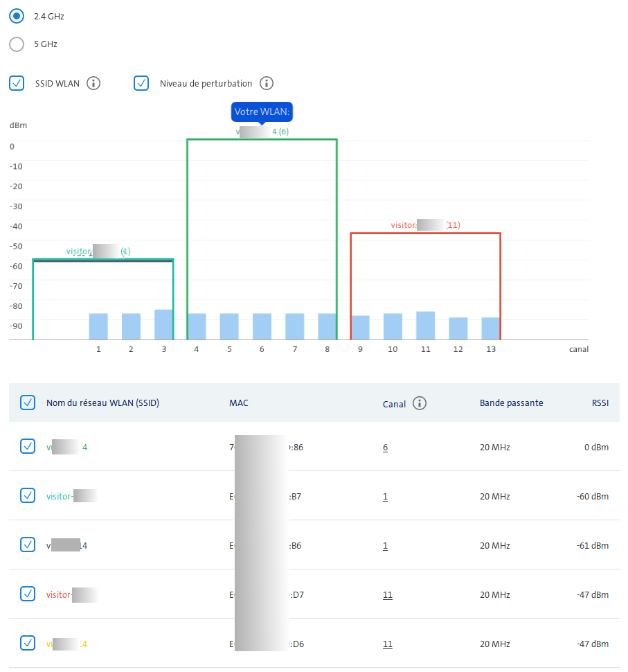Image resolution: width=628 pixels, height=672 pixels.
Task: Uncheck the yellow network row on channel 11
Action: click(28, 644)
